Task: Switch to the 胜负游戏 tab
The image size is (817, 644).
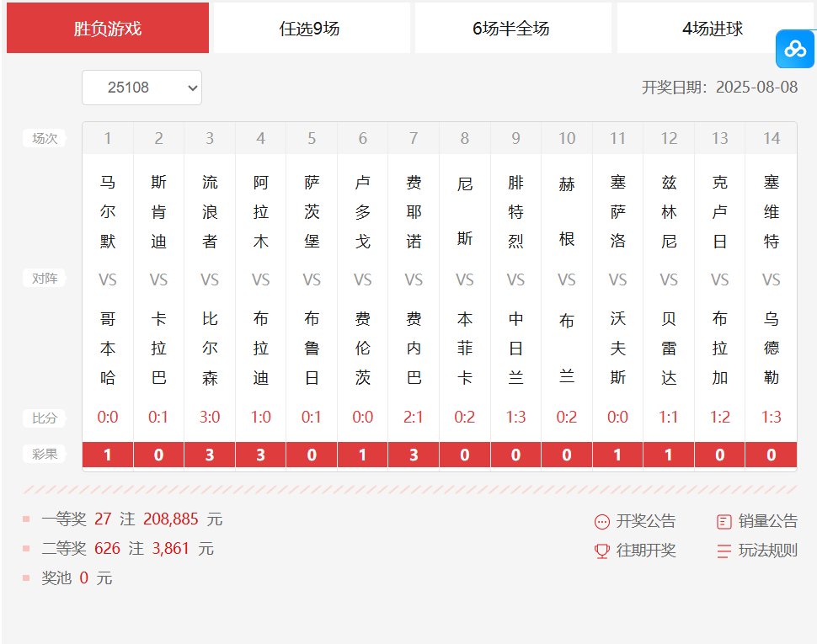Action: 108,28
